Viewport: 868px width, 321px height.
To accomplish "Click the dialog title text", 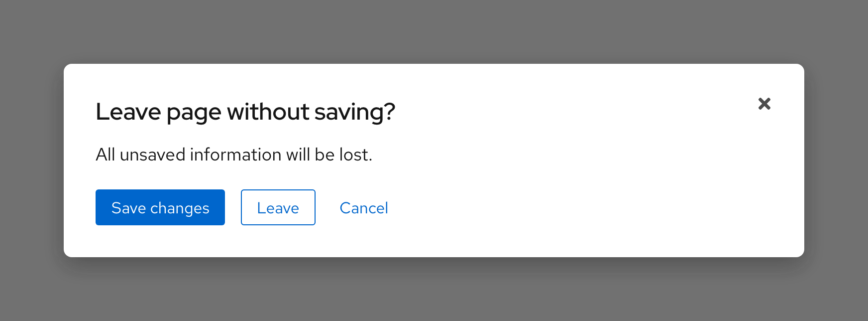I will pyautogui.click(x=245, y=112).
